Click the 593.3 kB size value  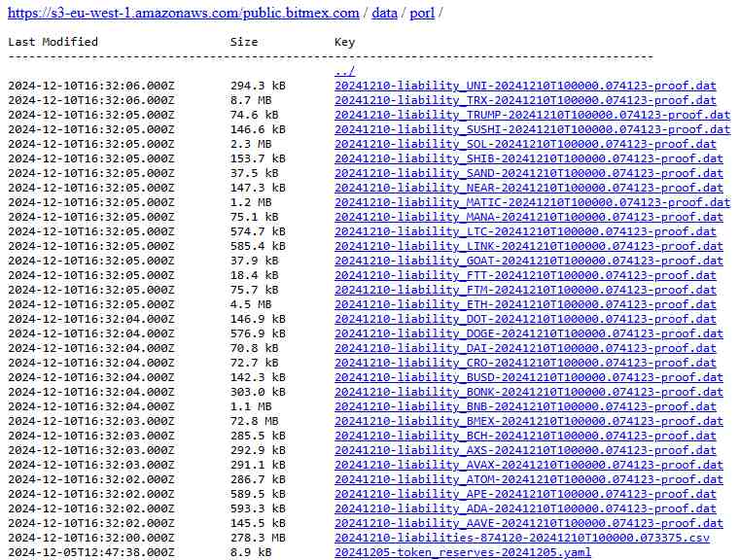[x=258, y=509]
